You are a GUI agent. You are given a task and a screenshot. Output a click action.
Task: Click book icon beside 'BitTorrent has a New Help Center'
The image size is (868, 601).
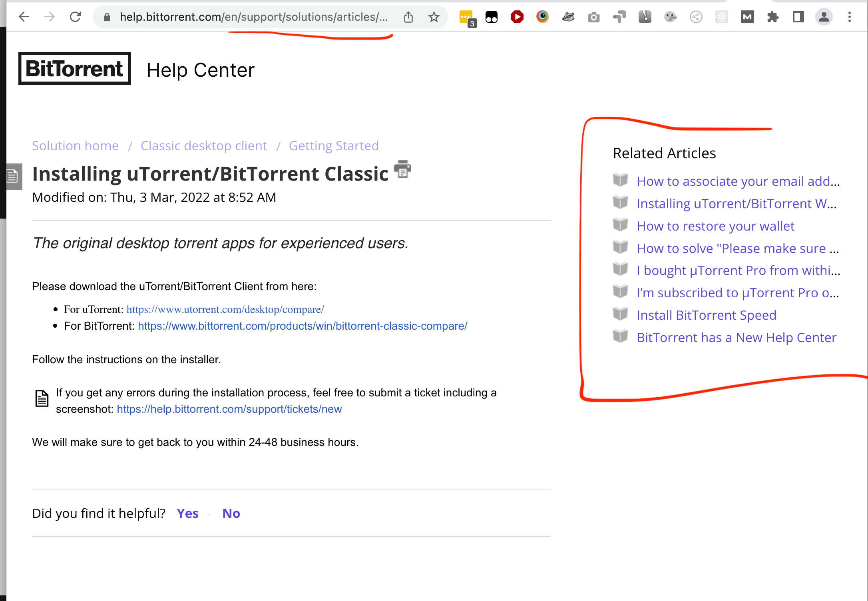(x=620, y=336)
